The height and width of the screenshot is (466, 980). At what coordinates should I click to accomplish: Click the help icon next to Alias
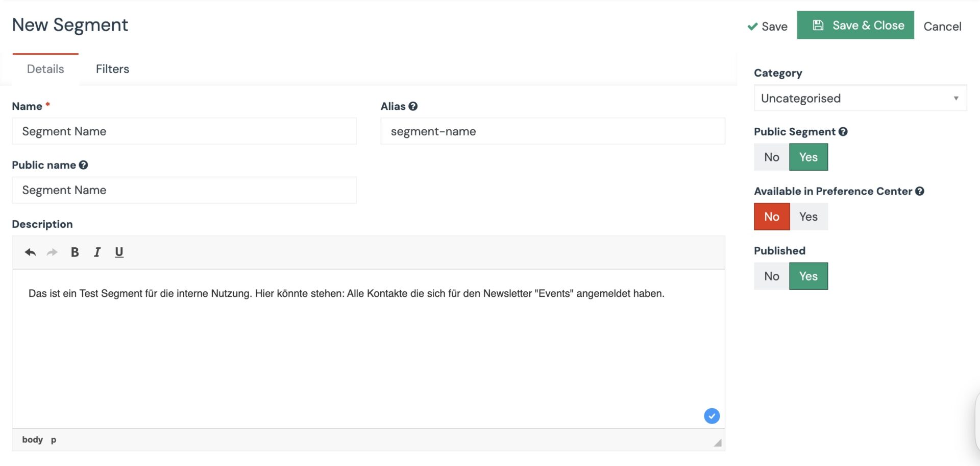pyautogui.click(x=413, y=106)
